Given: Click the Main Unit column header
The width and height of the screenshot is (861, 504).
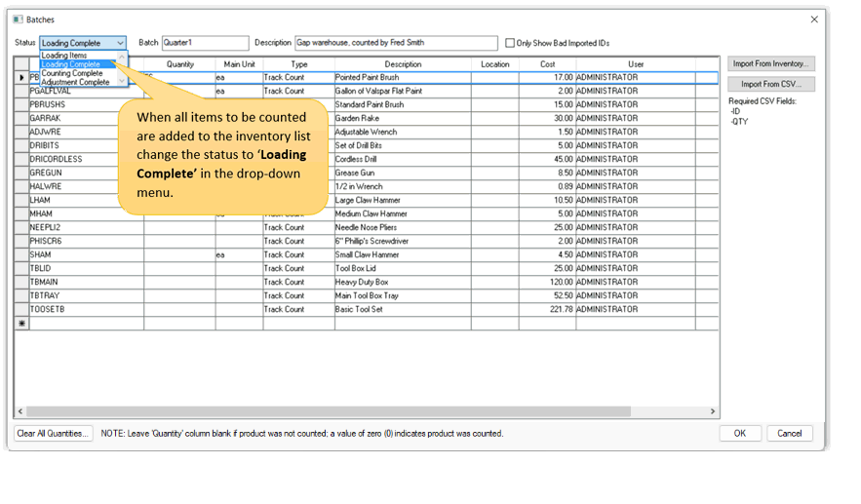Looking at the screenshot, I should (240, 64).
